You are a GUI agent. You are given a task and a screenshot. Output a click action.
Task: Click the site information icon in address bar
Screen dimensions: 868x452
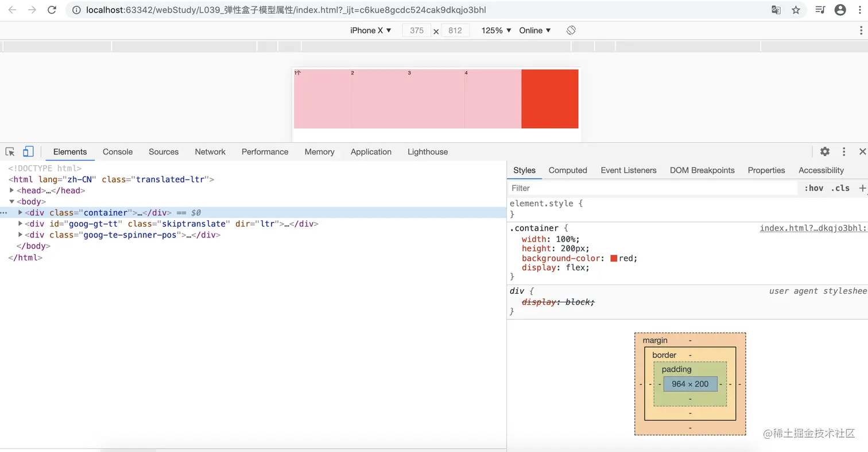(x=77, y=10)
